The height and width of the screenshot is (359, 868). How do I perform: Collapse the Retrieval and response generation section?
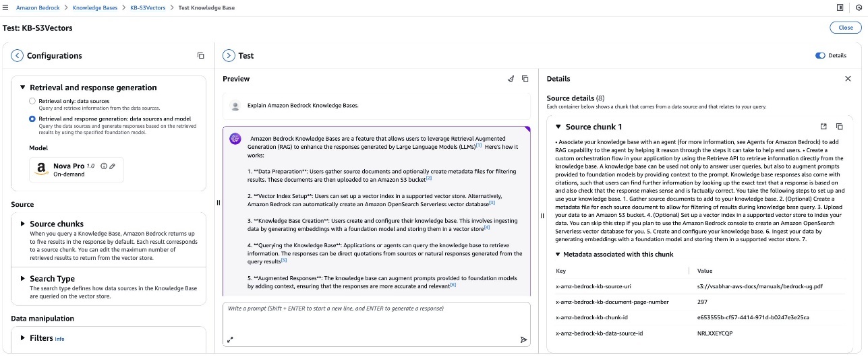pos(22,88)
